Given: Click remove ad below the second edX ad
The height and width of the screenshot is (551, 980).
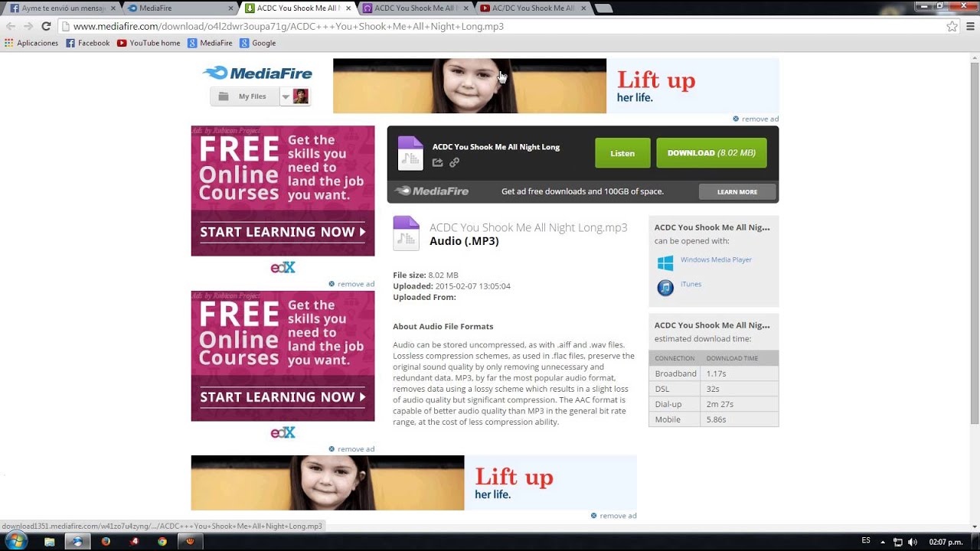Looking at the screenshot, I should 351,449.
